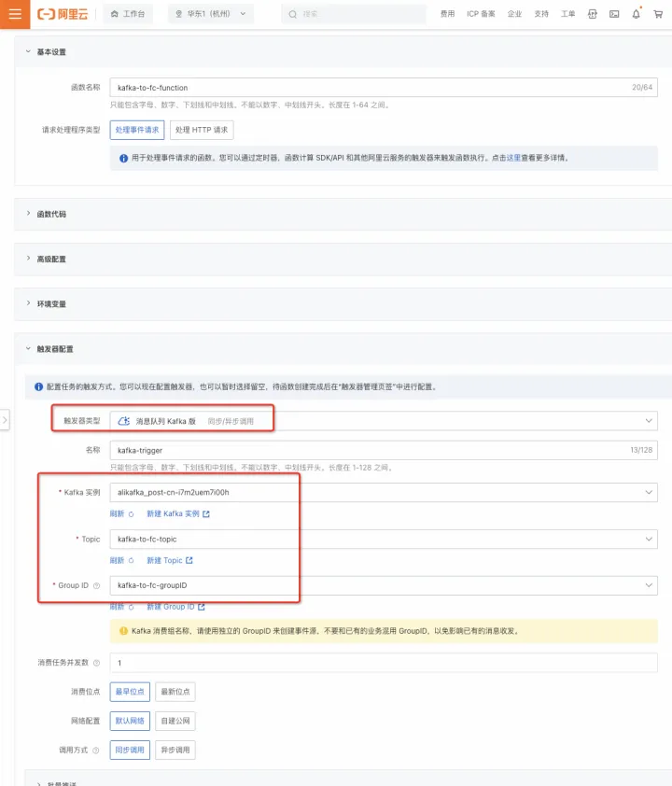Click the 调用方式 help icon

[96, 751]
